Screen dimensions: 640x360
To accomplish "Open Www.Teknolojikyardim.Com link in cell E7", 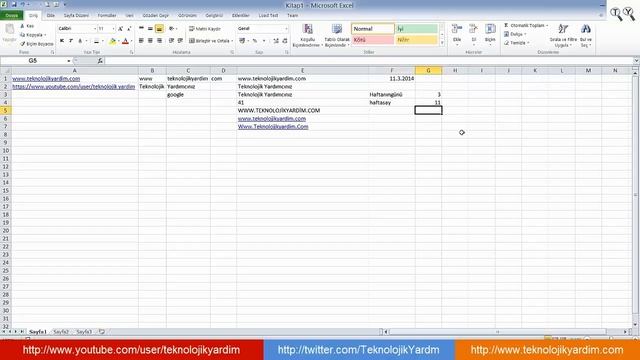I will click(273, 127).
